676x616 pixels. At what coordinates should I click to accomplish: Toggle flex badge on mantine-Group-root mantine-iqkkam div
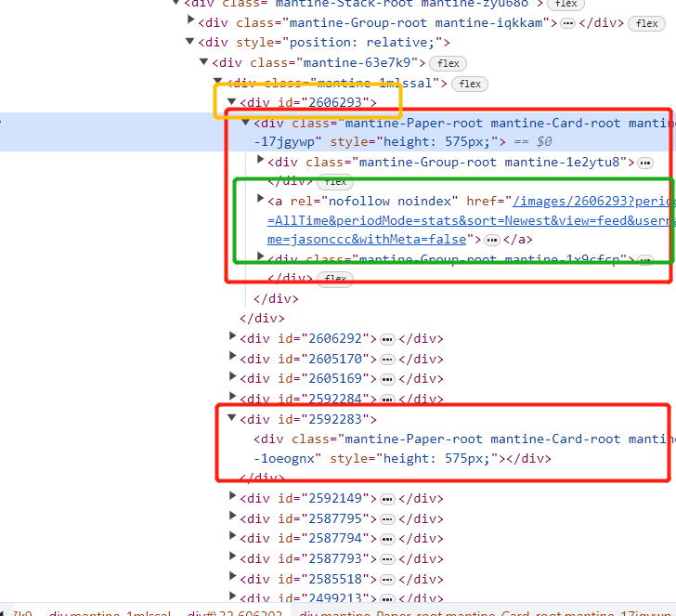pos(646,23)
